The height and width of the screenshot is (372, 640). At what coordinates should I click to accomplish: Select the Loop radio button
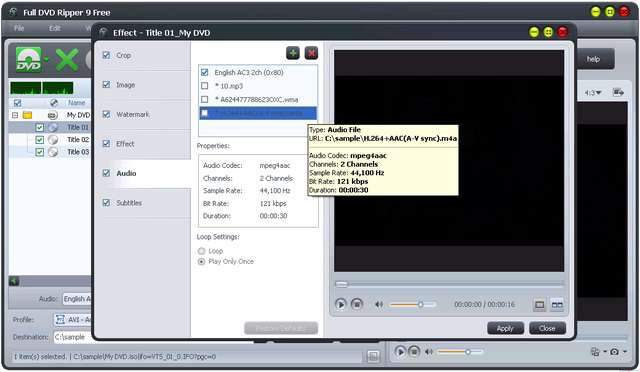click(x=201, y=251)
